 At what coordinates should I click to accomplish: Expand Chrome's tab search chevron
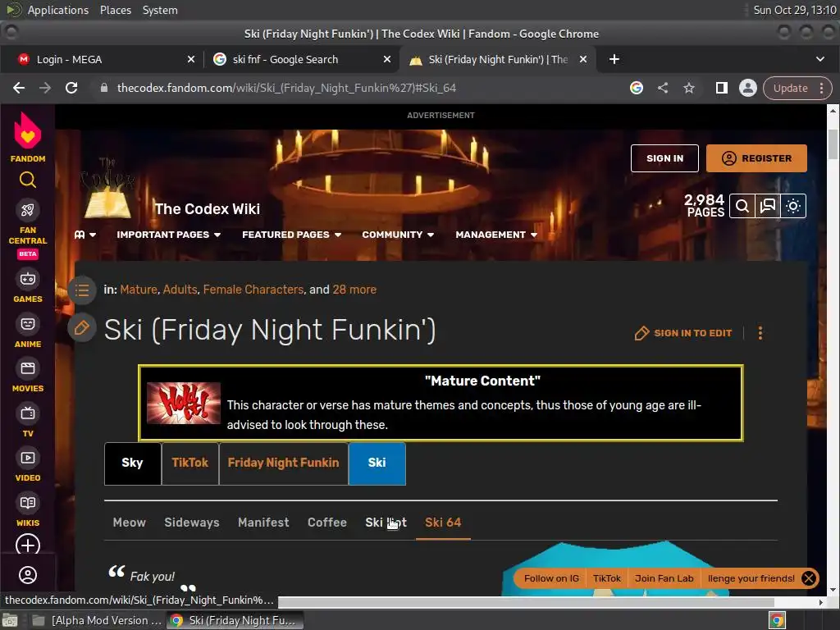coord(820,59)
